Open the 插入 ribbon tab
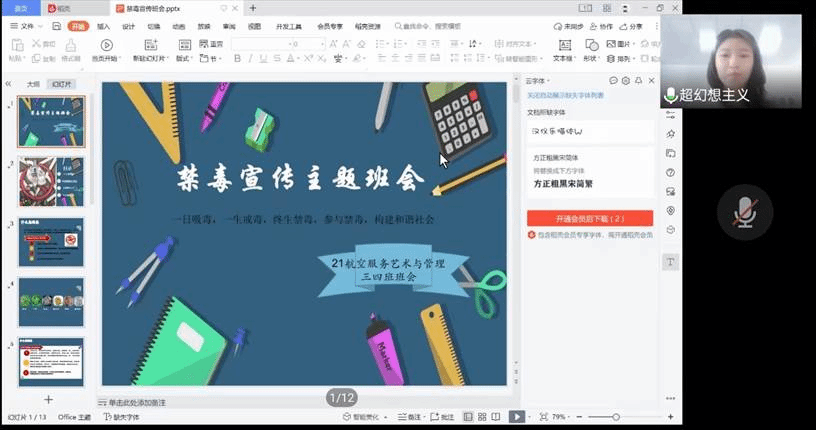 103,26
